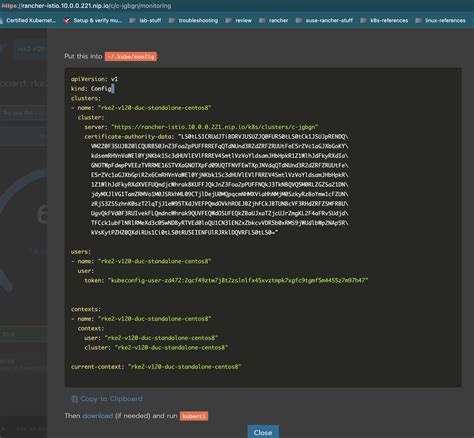The width and height of the screenshot is (474, 438).
Task: Click the apiVersion: v1 line
Action: pyautogui.click(x=94, y=79)
